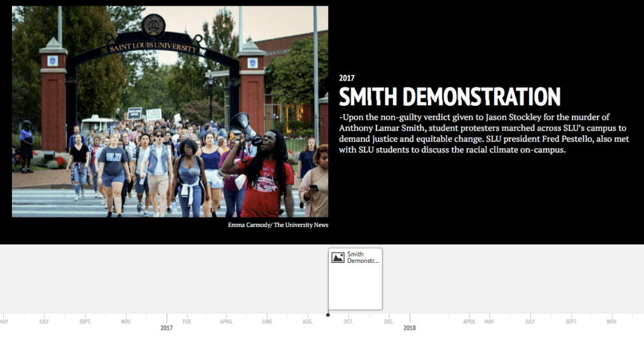This screenshot has height=353, width=644.
Task: Click the black dot under the marker line
Action: pyautogui.click(x=328, y=315)
